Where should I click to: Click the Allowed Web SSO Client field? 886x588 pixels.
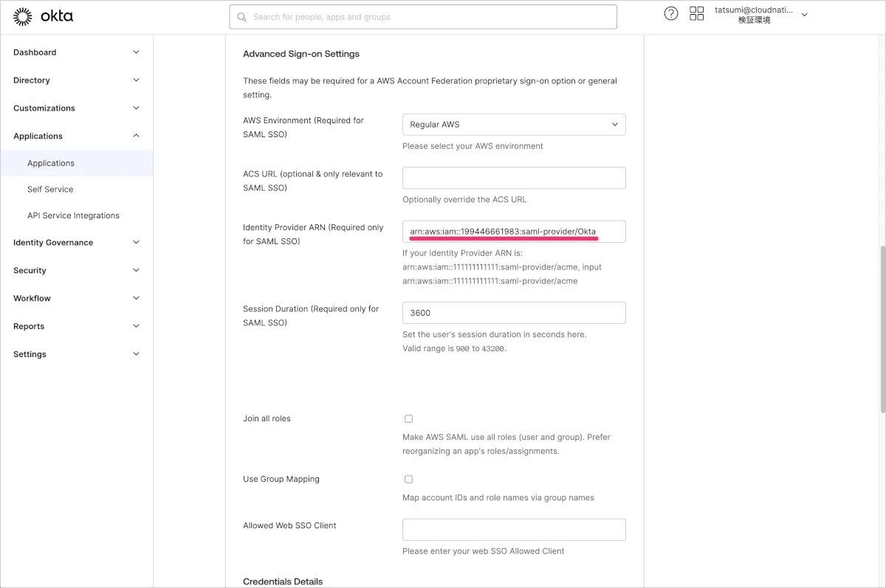pos(514,530)
